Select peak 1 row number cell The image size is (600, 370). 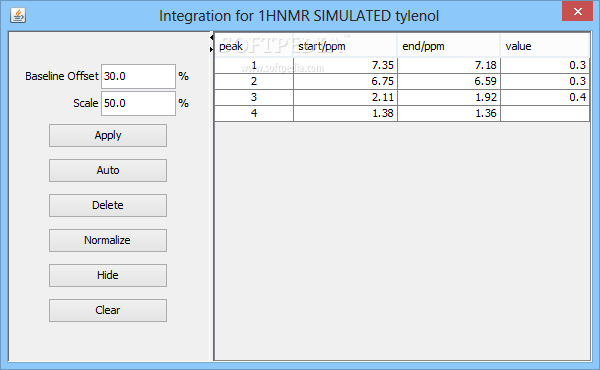(254, 65)
